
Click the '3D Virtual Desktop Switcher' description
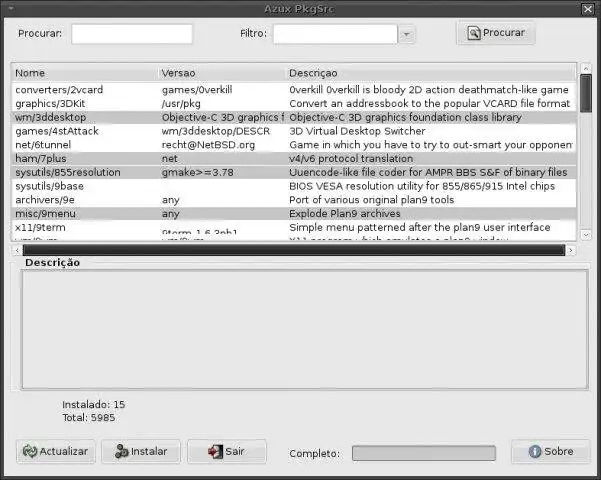(x=357, y=131)
